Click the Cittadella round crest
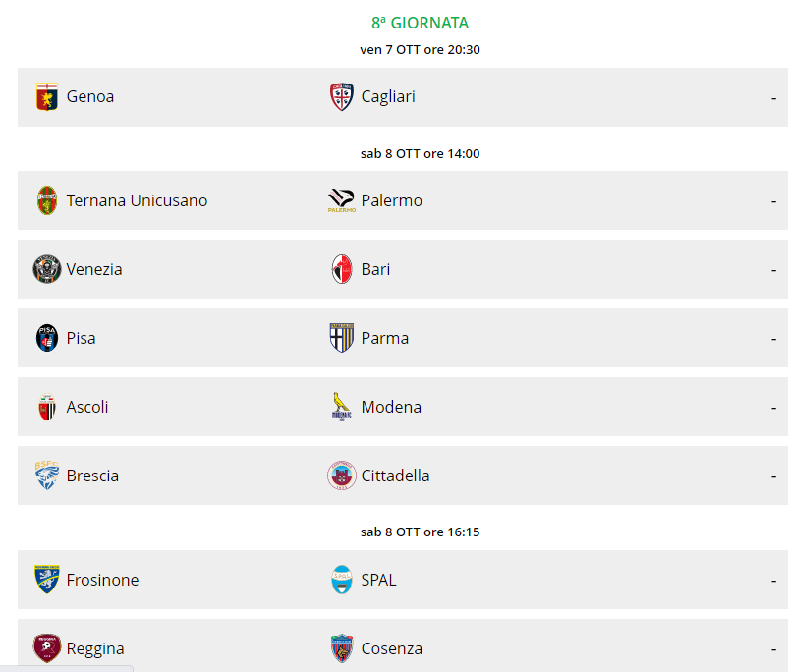 coord(342,476)
